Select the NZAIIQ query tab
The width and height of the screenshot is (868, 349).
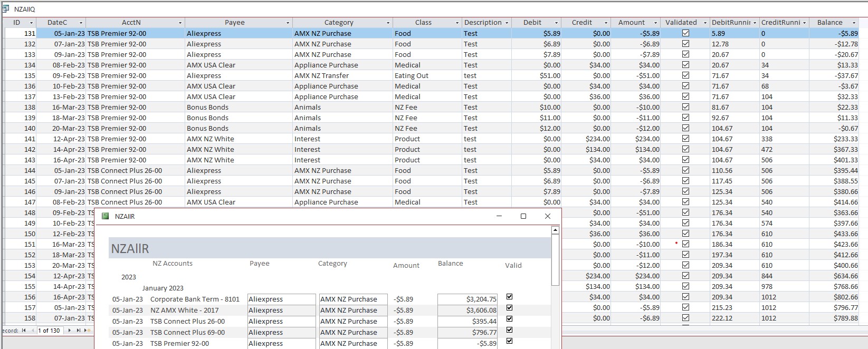(x=24, y=9)
